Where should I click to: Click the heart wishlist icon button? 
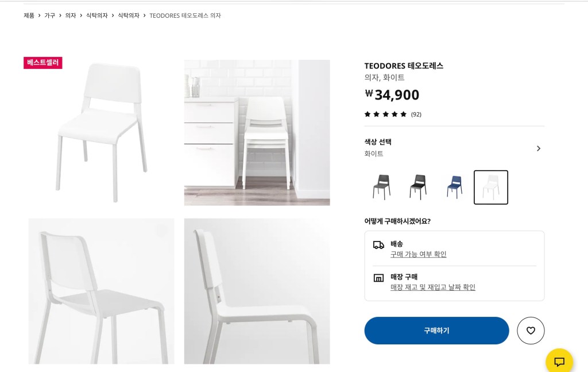[x=531, y=331]
